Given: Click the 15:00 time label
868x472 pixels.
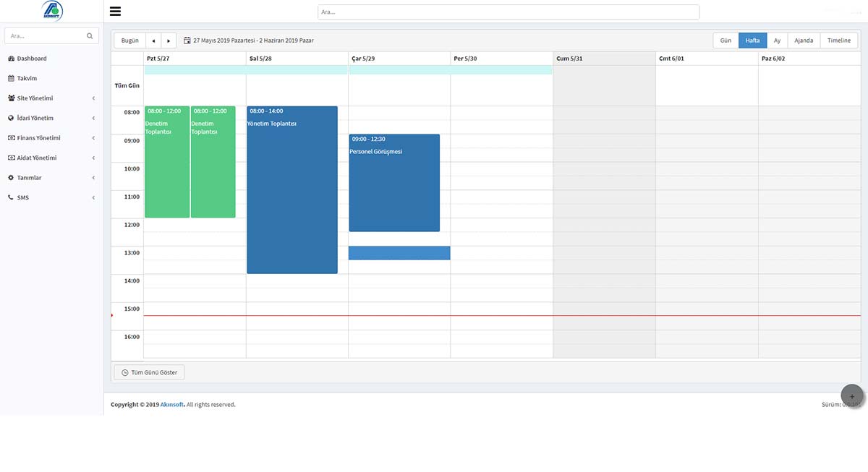Looking at the screenshot, I should click(x=132, y=309).
